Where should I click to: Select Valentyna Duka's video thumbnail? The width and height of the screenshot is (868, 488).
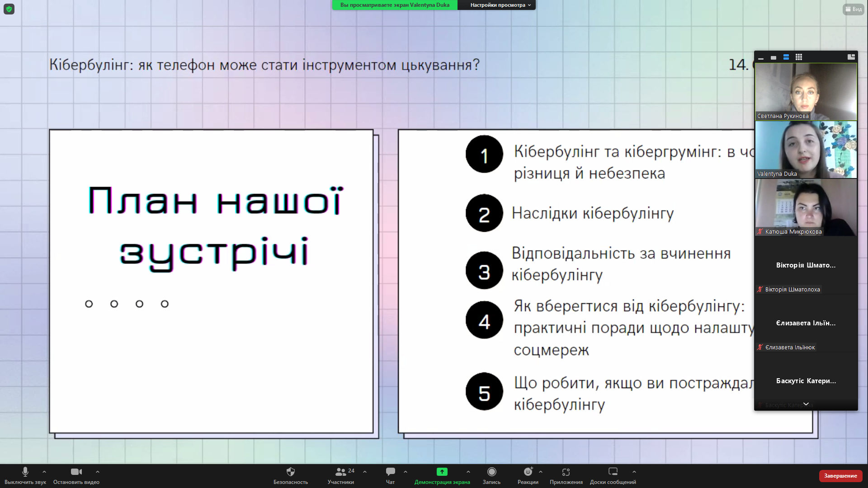click(x=806, y=150)
